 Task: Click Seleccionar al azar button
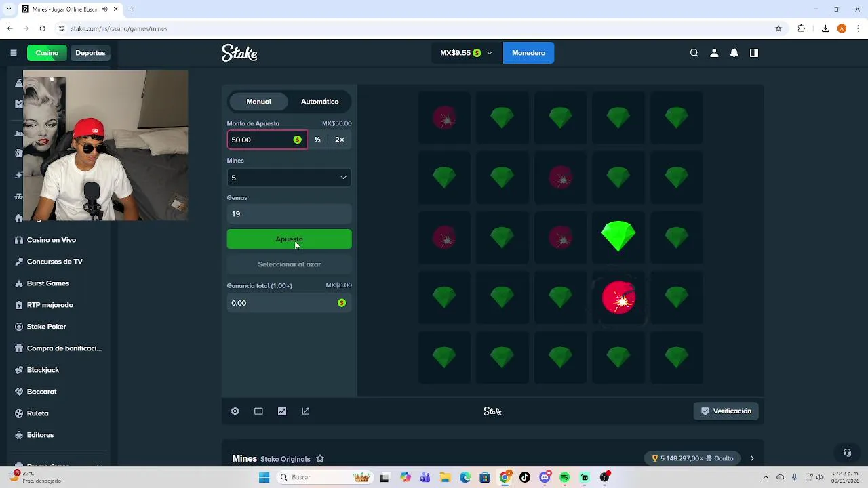(289, 264)
